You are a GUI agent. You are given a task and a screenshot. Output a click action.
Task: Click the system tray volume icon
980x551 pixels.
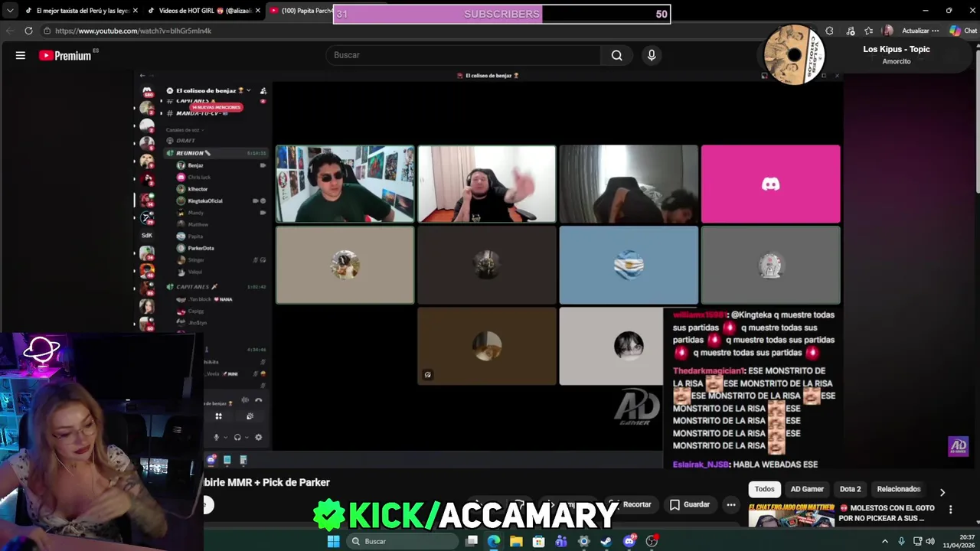click(x=929, y=541)
